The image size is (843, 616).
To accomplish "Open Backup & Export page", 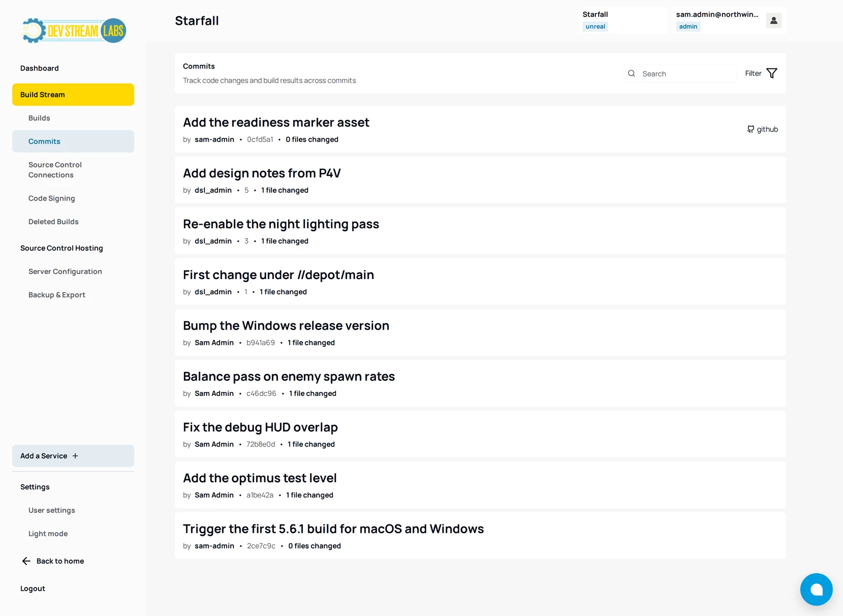I will [x=57, y=295].
